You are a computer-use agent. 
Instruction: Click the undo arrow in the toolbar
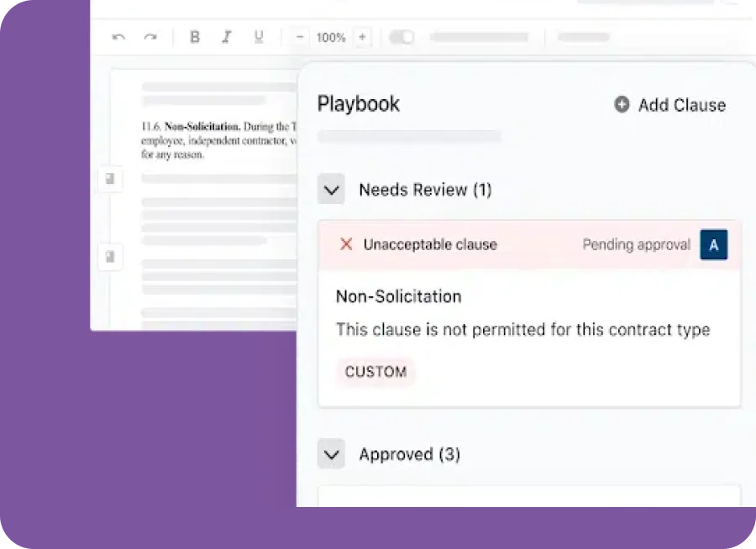118,37
